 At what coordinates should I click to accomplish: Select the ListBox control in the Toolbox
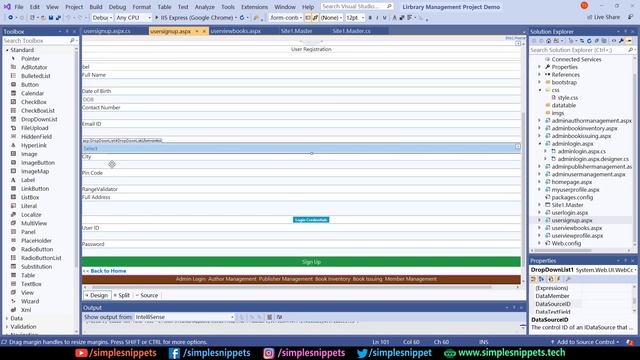(x=30, y=197)
